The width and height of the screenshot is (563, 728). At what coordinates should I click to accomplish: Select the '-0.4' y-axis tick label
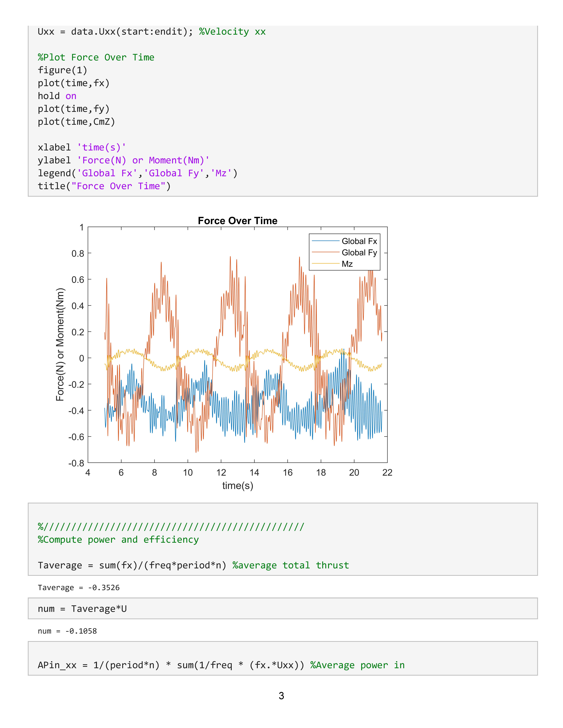point(76,411)
